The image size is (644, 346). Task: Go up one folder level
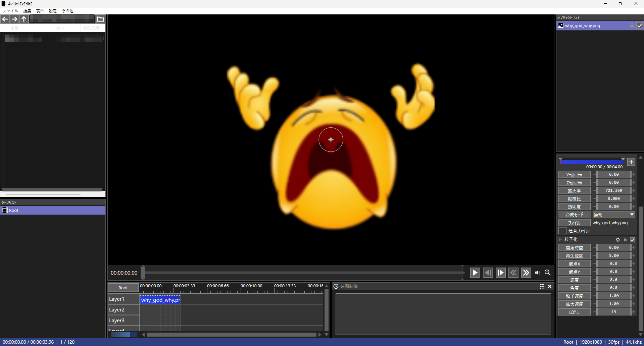tap(24, 19)
